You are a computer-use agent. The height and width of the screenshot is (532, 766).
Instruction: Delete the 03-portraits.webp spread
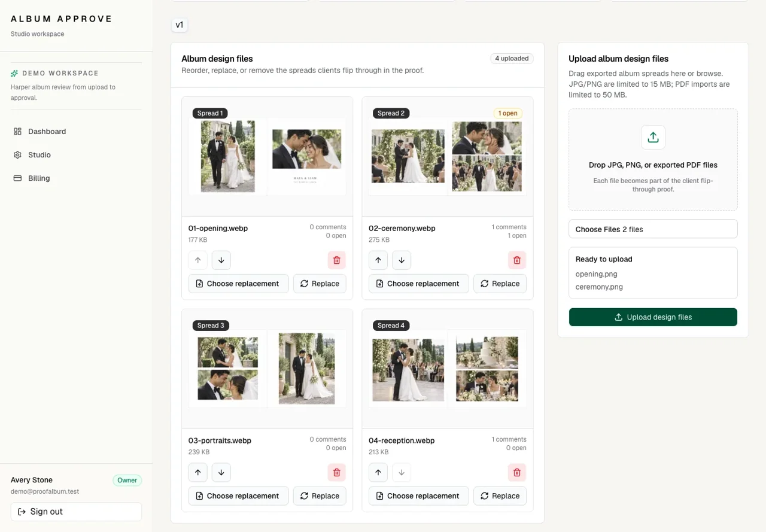[337, 473]
